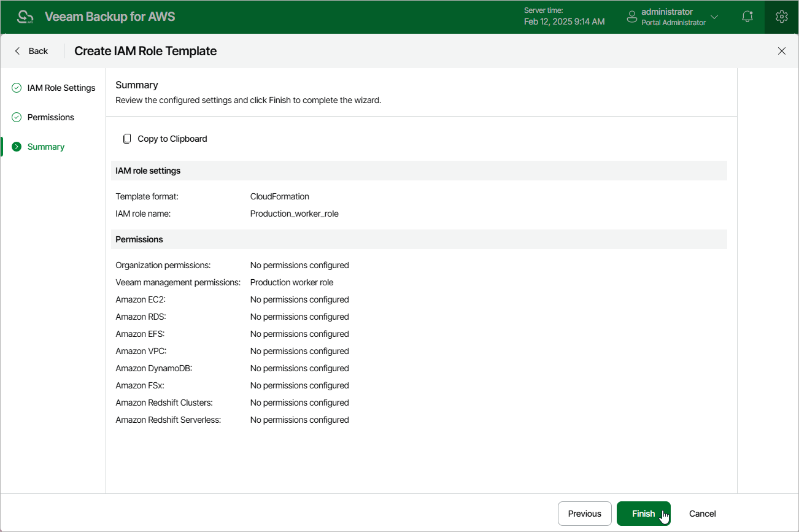This screenshot has height=532, width=799.
Task: Click the administrator user avatar icon
Action: [x=631, y=17]
